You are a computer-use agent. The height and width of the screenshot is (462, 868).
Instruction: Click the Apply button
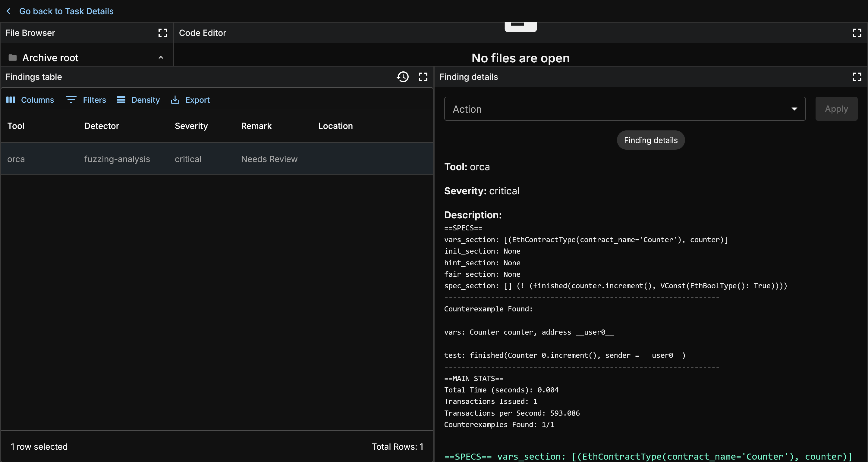836,109
